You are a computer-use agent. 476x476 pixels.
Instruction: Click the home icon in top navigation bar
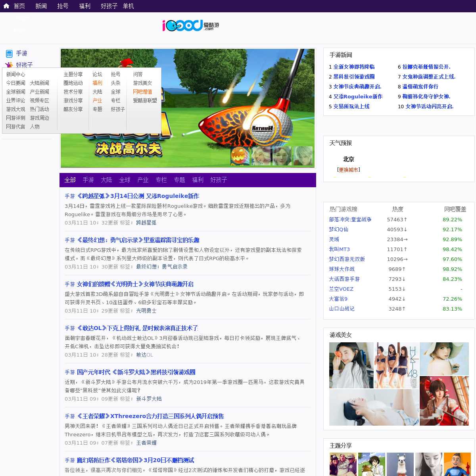coord(6,6)
